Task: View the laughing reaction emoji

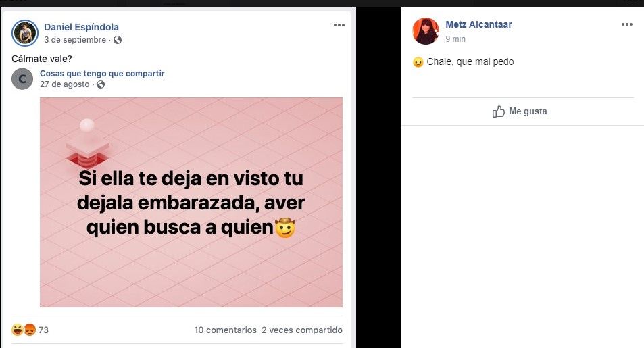Action: click(x=18, y=330)
